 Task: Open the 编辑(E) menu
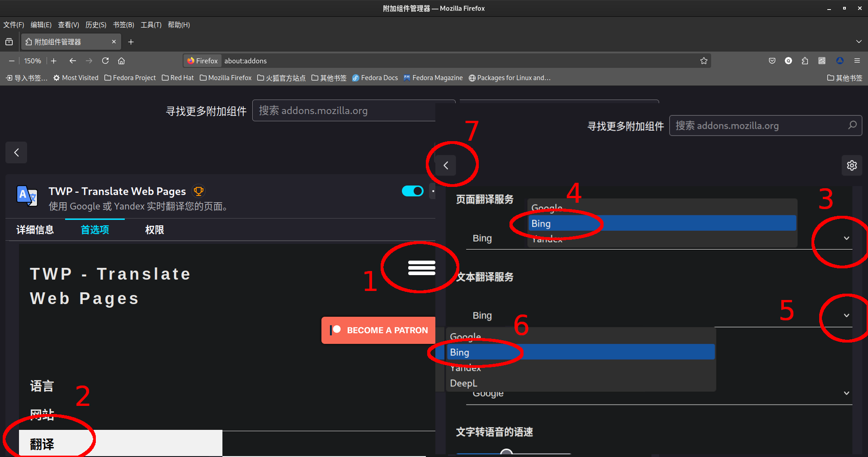(x=41, y=25)
